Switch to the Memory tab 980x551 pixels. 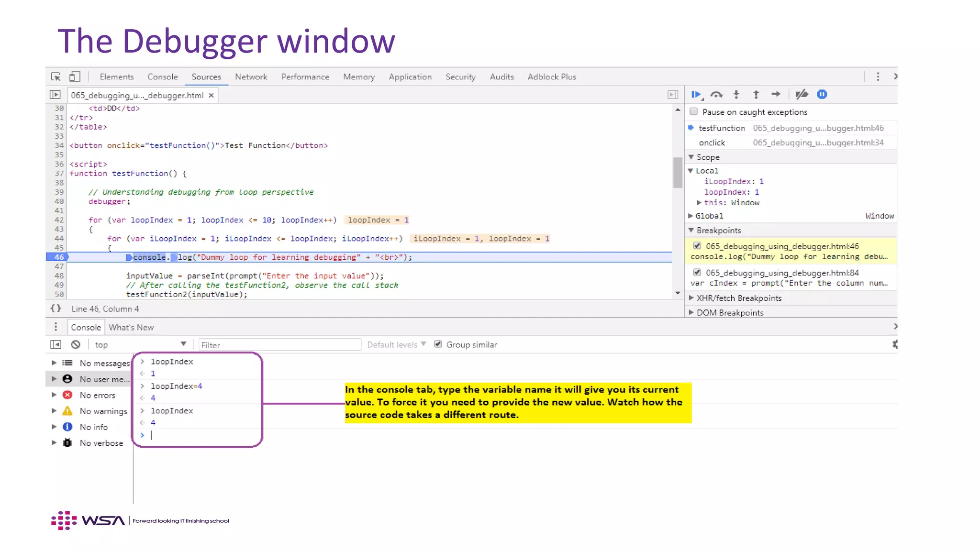tap(359, 77)
